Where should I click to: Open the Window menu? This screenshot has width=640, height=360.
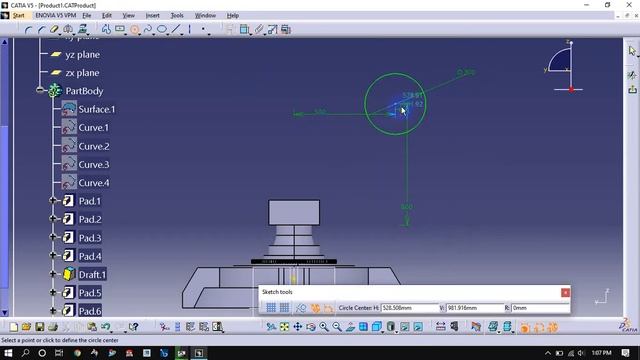205,16
